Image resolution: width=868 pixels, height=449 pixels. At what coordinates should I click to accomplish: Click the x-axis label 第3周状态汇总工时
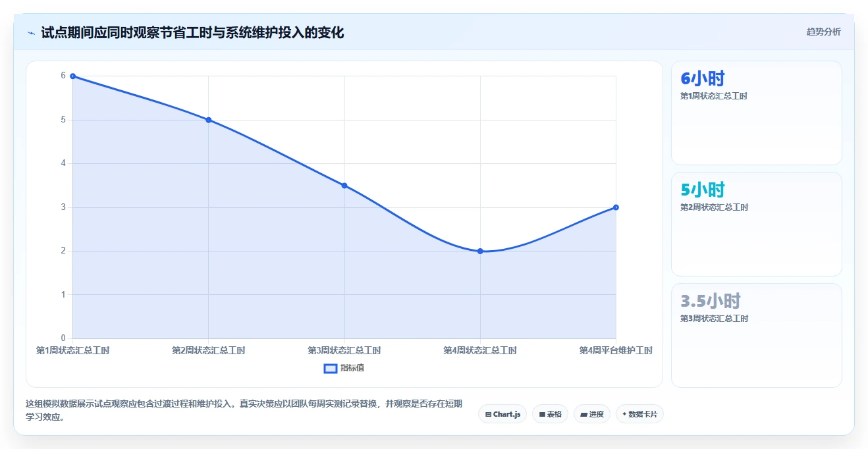click(344, 350)
